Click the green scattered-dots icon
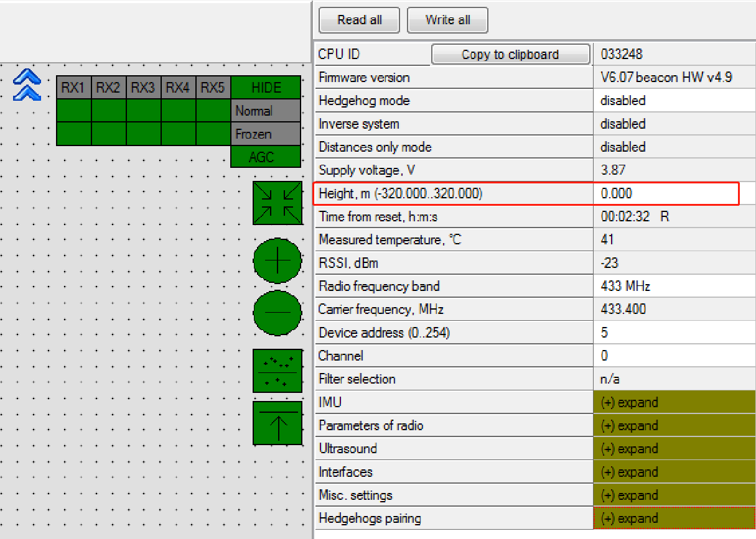 pos(277,371)
